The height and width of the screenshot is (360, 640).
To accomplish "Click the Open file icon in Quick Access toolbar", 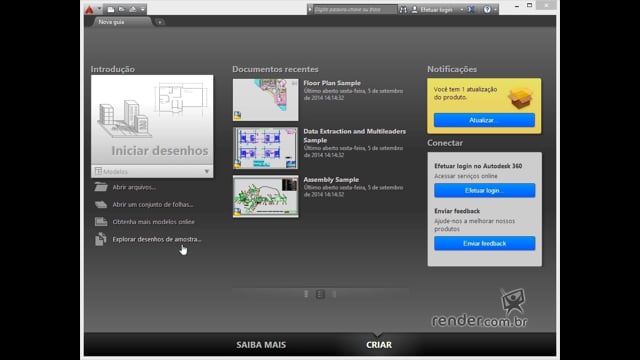I will [x=122, y=9].
